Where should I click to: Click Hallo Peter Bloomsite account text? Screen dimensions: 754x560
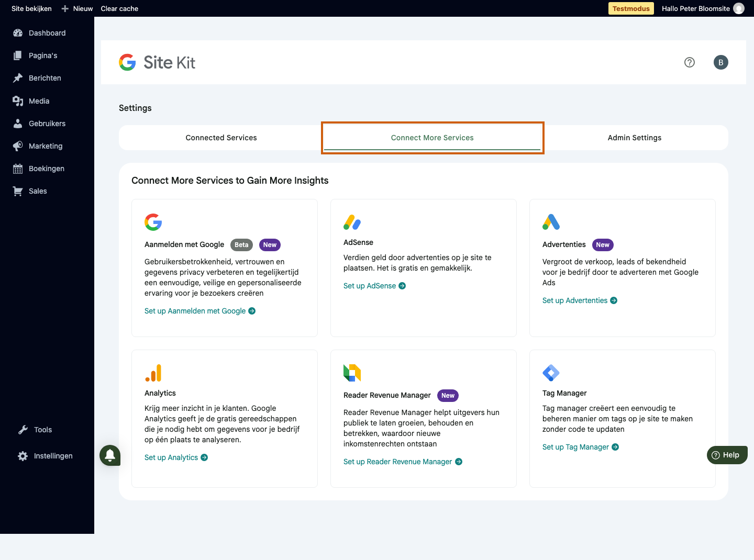[x=695, y=8]
